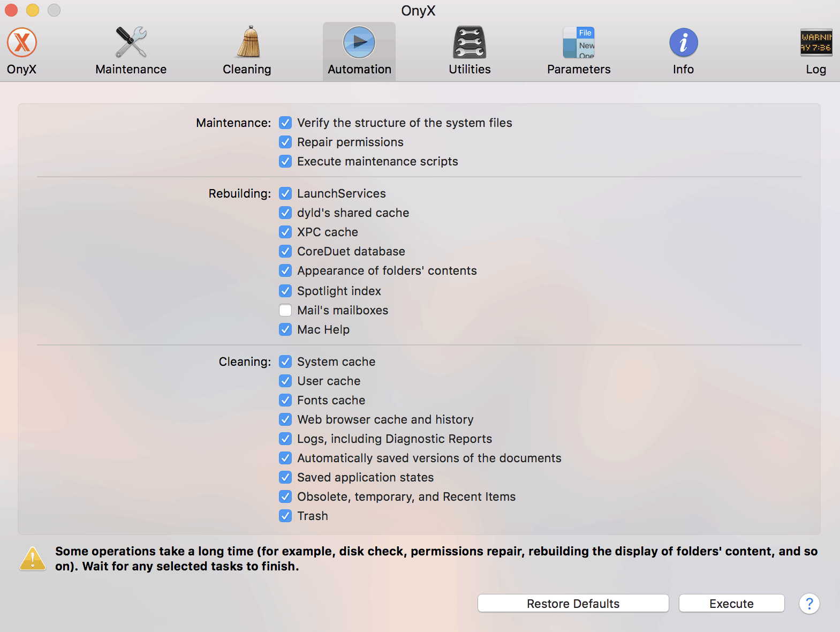Uncheck Automatically saved versions of documents
Viewport: 840px width, 632px height.
tap(286, 458)
